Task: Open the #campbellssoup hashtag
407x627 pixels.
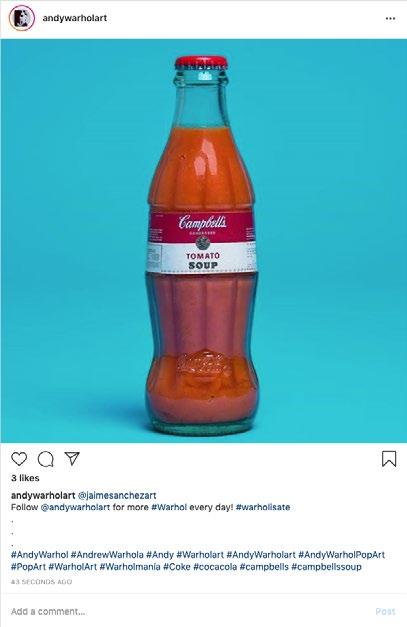Action: pyautogui.click(x=326, y=567)
